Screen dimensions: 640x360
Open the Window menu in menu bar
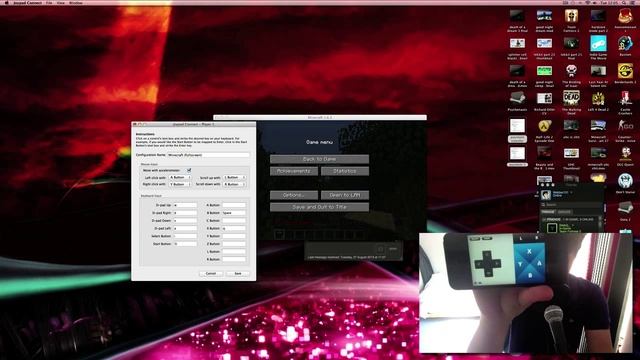[76, 3]
